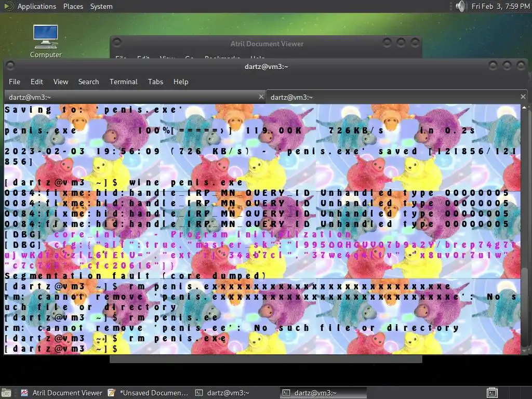Screen dimensions: 532x399
Task: Click the 'rm penis.ee' command line
Action: [x=111, y=317]
